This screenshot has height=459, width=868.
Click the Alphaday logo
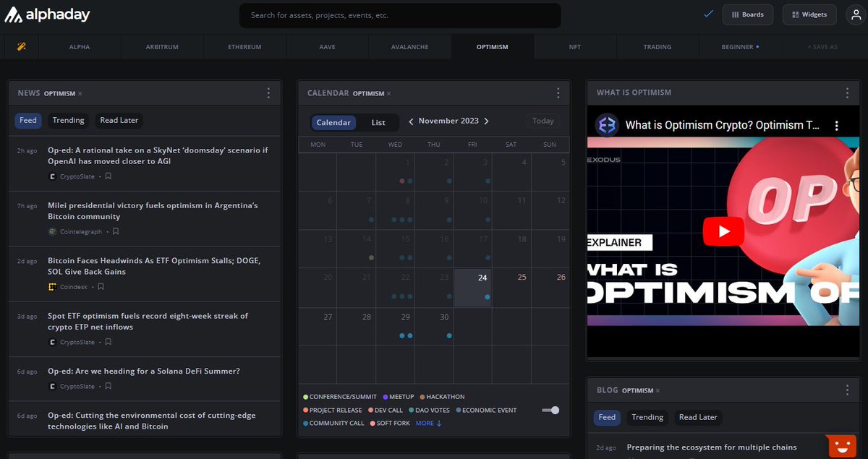47,14
